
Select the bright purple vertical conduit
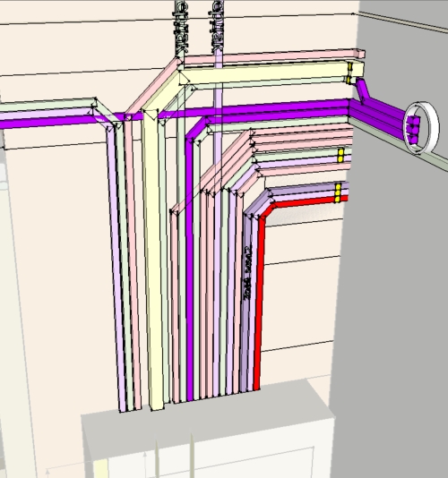tap(189, 269)
